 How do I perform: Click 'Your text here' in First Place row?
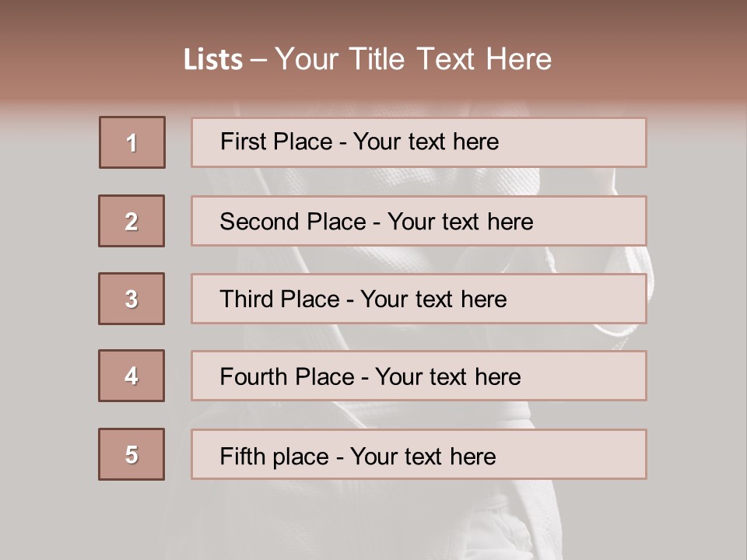(426, 142)
